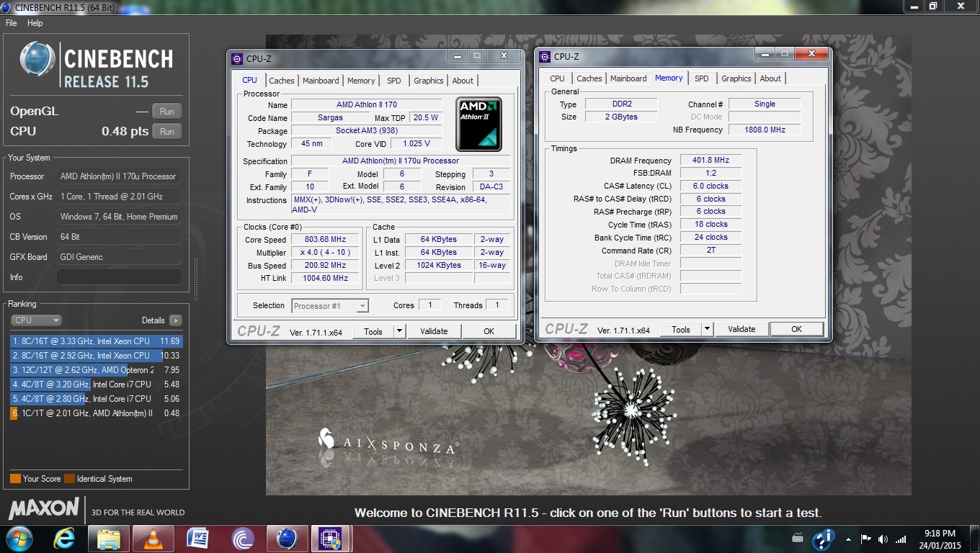Open Graphics tab in left CPU-Z window
This screenshot has height=553, width=980.
coord(428,81)
